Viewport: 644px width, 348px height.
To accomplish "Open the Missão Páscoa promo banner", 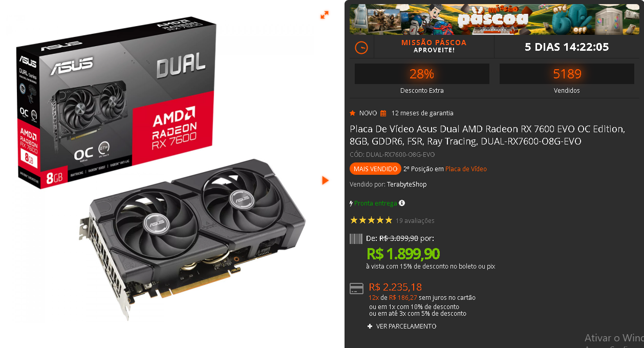I will click(495, 19).
